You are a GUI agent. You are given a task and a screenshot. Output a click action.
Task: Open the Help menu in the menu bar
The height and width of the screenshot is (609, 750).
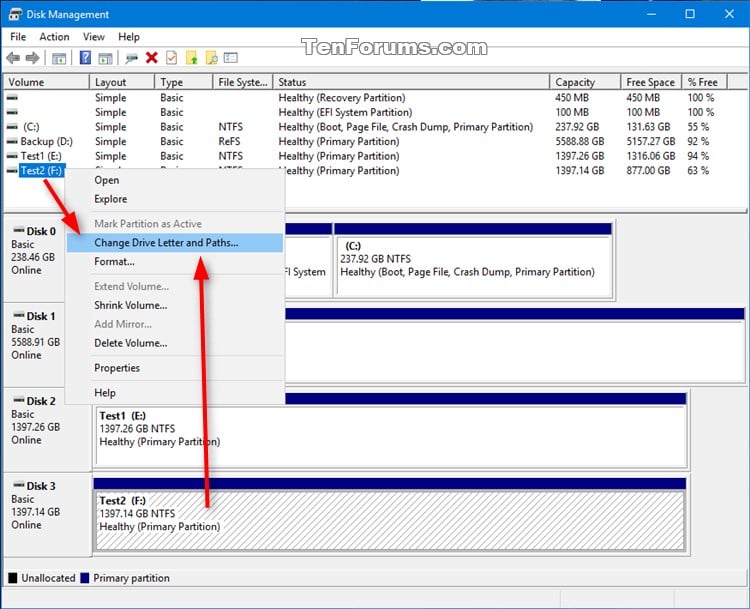click(129, 37)
